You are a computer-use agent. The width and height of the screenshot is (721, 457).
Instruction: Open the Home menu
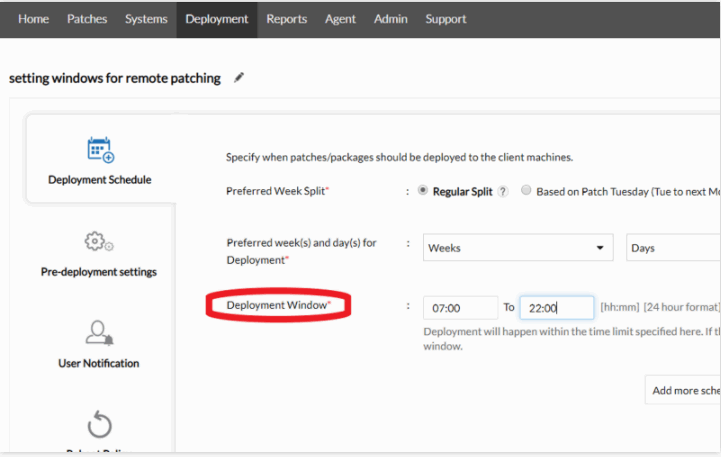click(33, 19)
